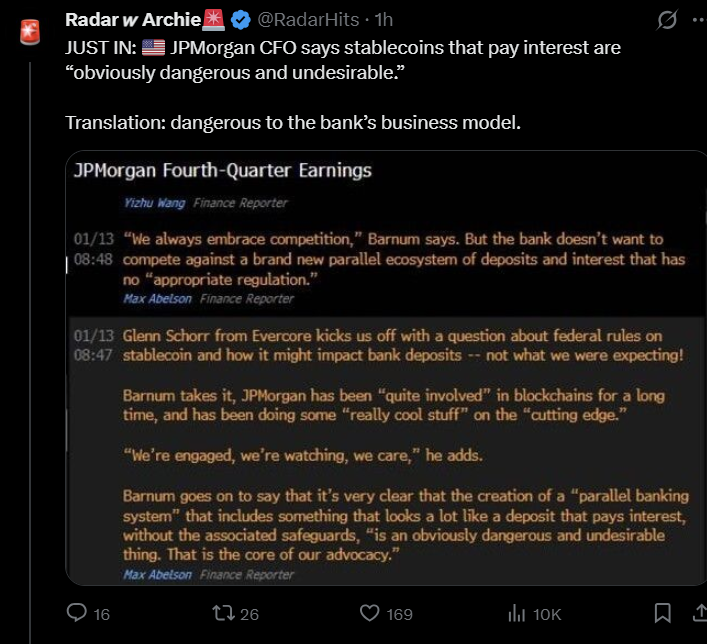
Task: Open the Radar w Archie display name
Action: coord(132,19)
